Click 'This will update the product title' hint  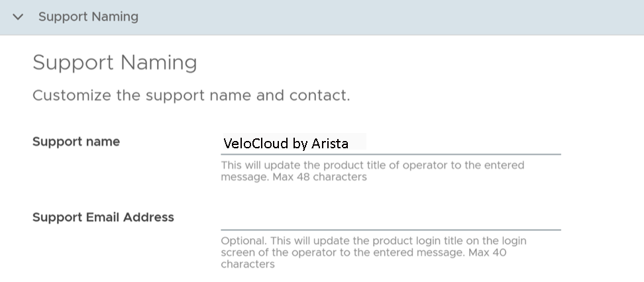click(x=318, y=165)
